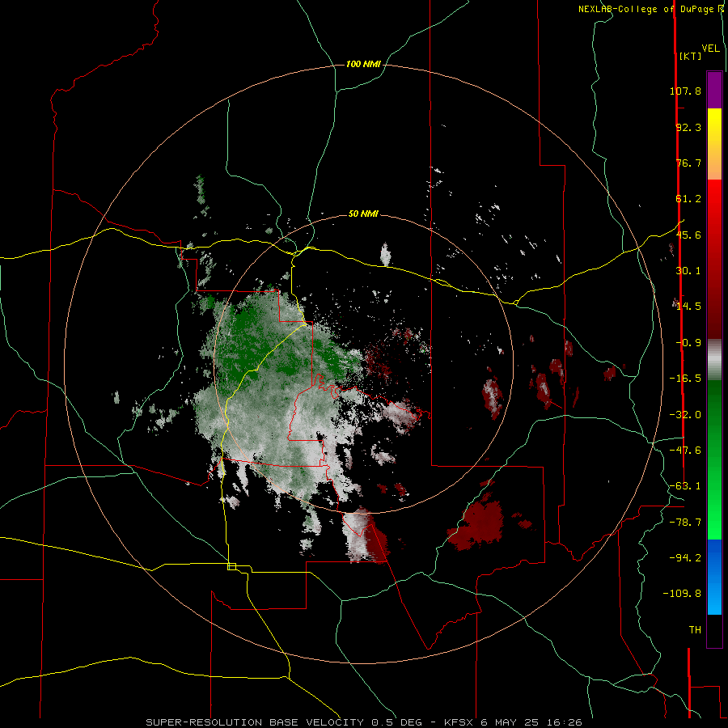Select the 76.7 legend value

click(x=688, y=163)
